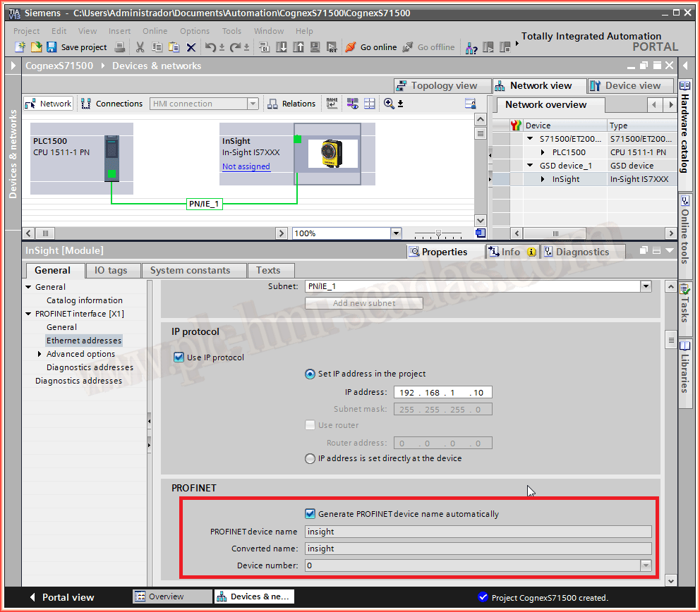Click the network view zoom slider
This screenshot has width=700, height=612.
click(438, 233)
